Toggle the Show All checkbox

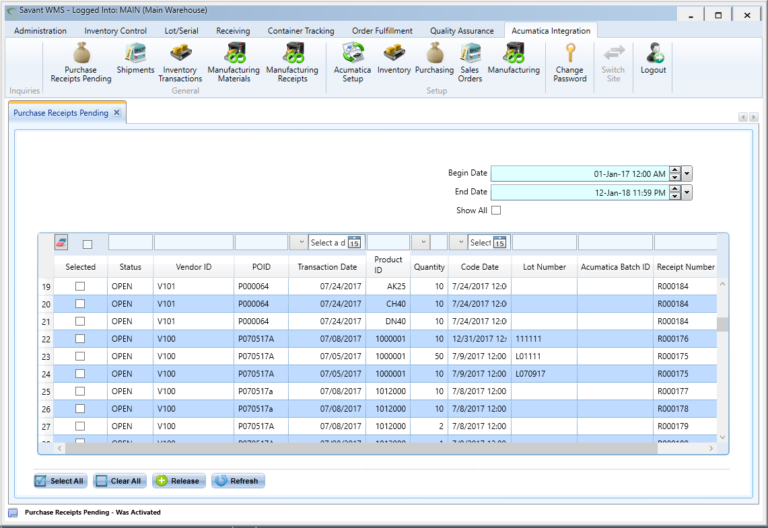(x=496, y=210)
